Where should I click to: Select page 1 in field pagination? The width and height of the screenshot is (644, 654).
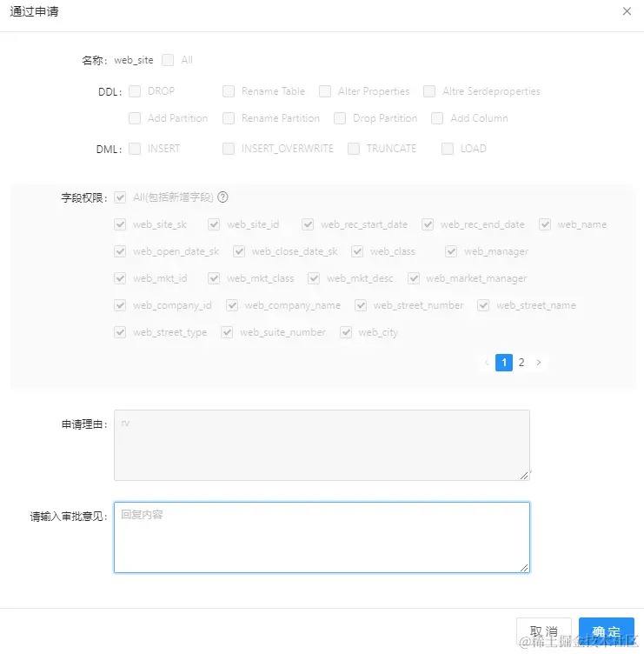504,363
